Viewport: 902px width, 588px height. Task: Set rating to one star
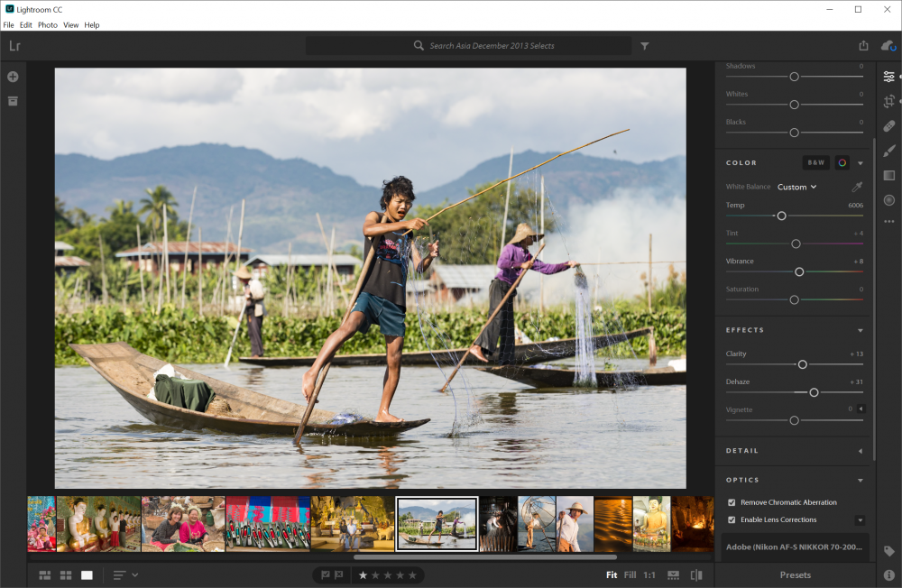tap(363, 574)
